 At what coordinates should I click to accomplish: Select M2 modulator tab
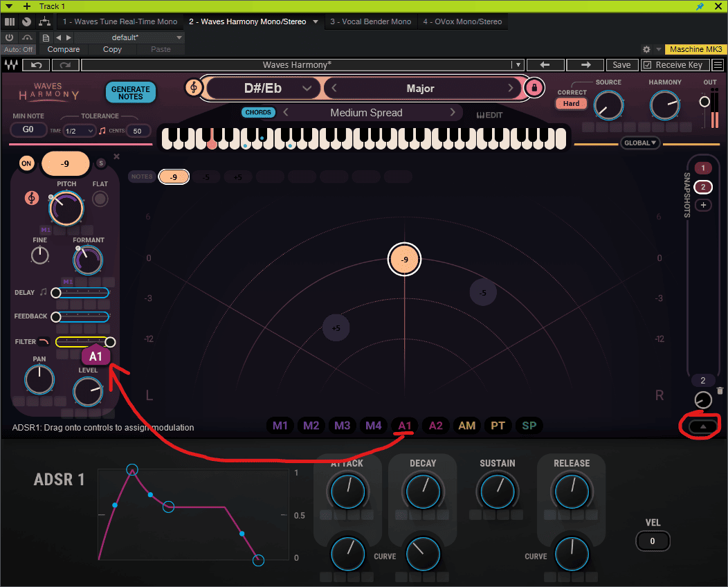[311, 426]
